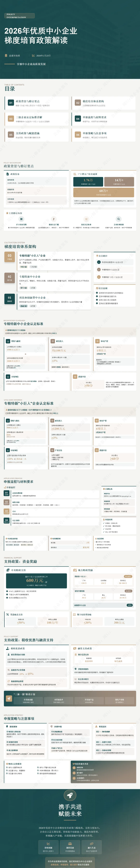Select the 60万+ statistics tile

click(x=104, y=192)
